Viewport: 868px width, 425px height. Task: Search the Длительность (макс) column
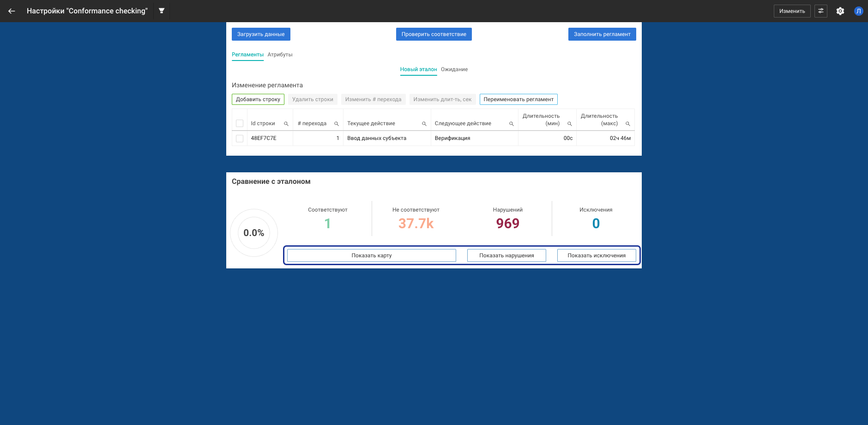point(627,124)
